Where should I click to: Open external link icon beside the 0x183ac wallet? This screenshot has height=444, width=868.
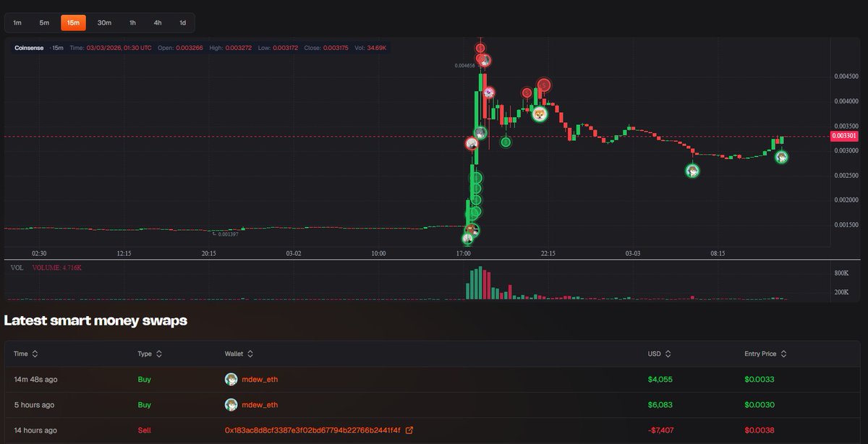pos(409,430)
